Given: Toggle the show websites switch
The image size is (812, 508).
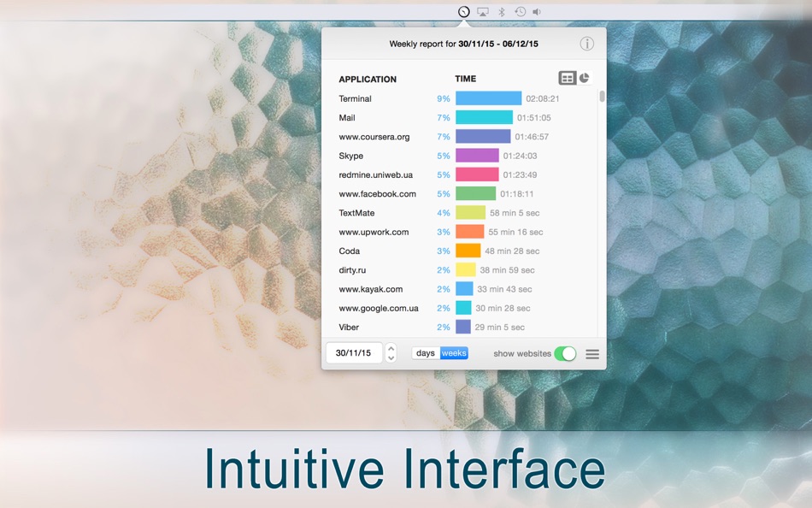Looking at the screenshot, I should point(565,353).
